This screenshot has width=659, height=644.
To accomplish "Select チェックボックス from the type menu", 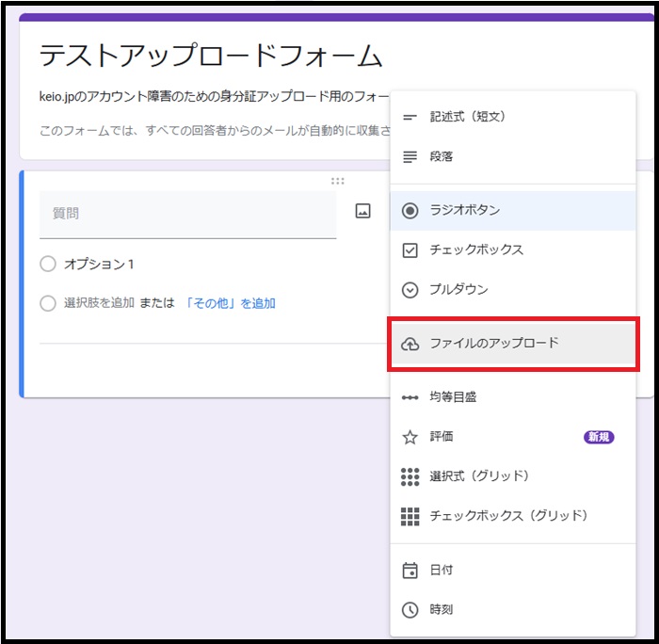I will (x=476, y=250).
